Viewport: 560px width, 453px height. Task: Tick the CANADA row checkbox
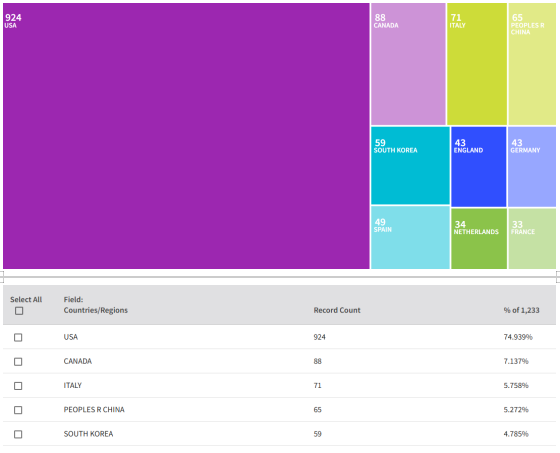[18, 362]
